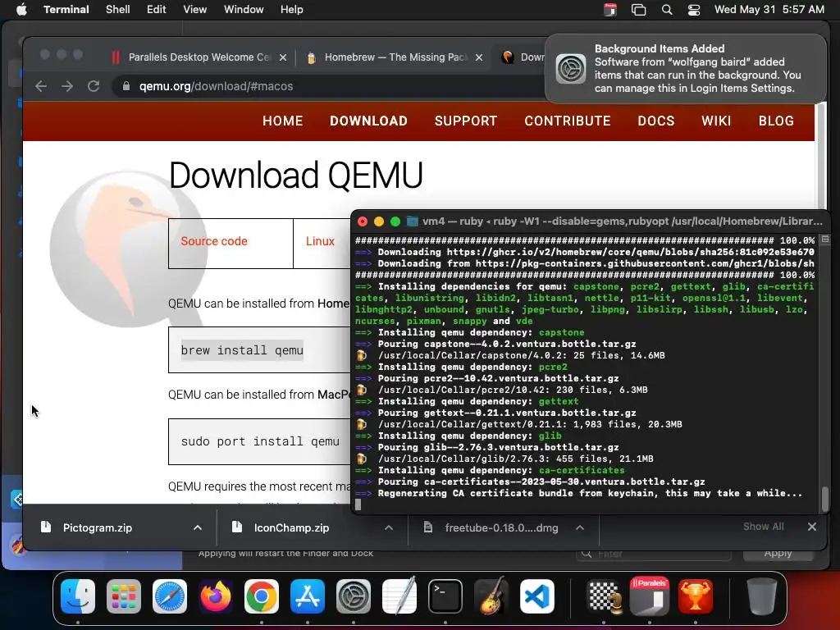Open the Help menu
Viewport: 840px width, 630px height.
click(x=292, y=10)
